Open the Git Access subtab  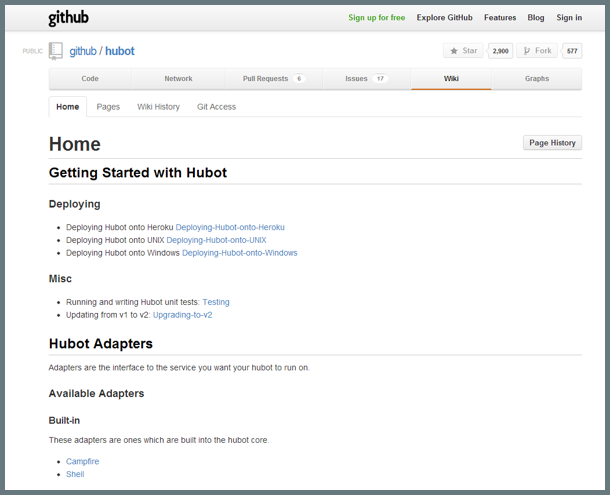[x=216, y=107]
